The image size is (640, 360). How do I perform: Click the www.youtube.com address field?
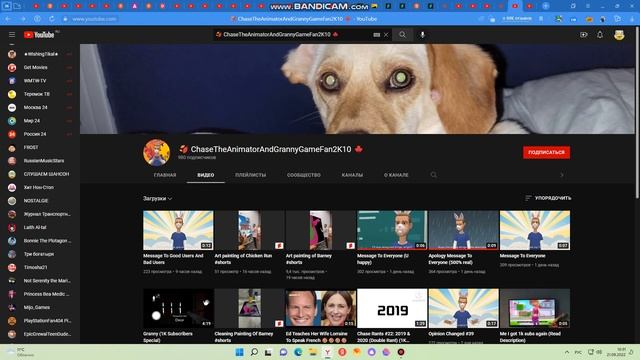(94, 19)
